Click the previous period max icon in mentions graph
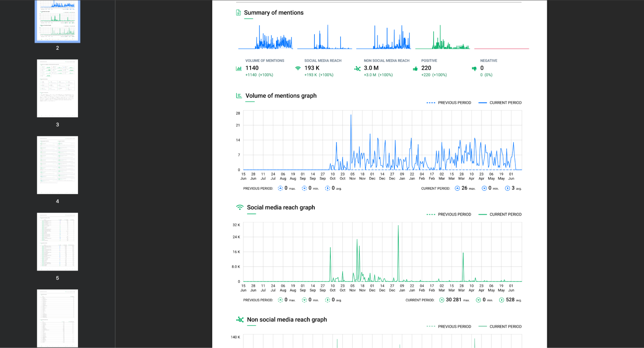The width and height of the screenshot is (644, 348). (280, 188)
